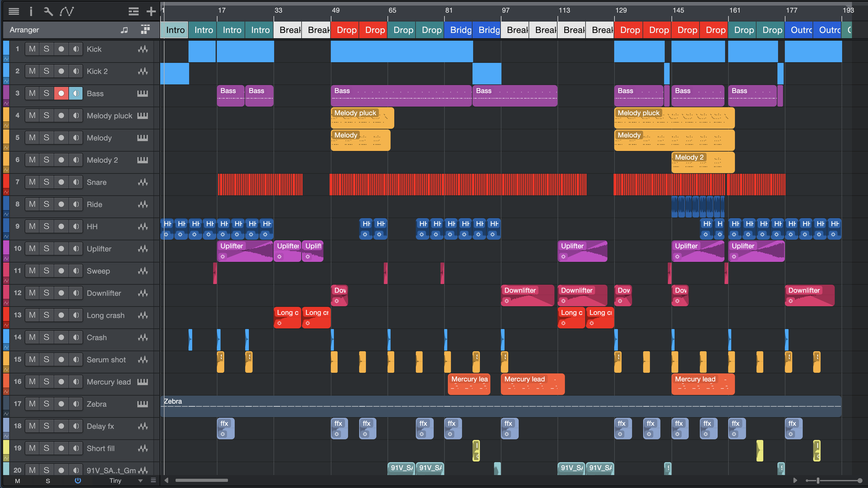Click the horizontal scrollbar thumb
868x488 pixels.
(x=201, y=480)
